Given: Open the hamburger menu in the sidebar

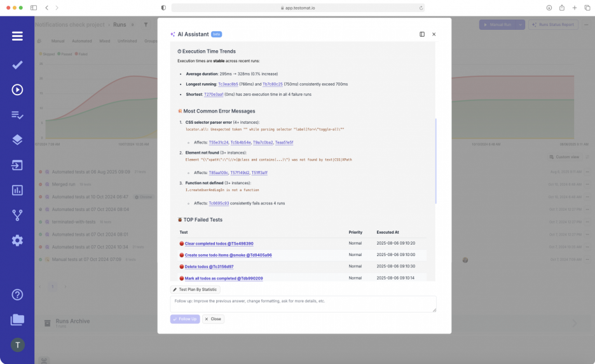Looking at the screenshot, I should (17, 36).
